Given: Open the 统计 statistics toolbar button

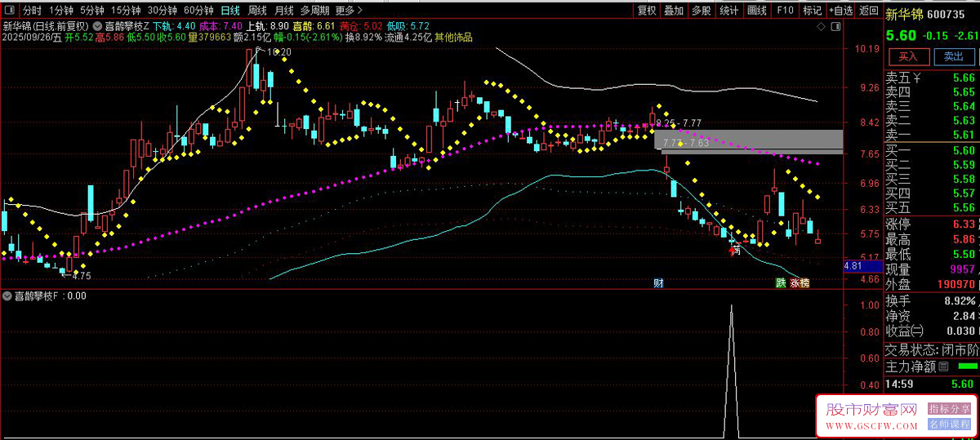Looking at the screenshot, I should click(729, 11).
